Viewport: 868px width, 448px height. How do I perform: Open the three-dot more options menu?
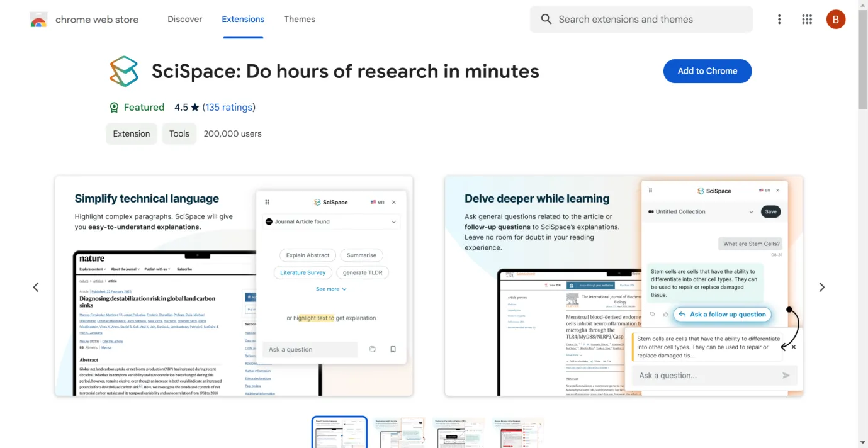[779, 20]
